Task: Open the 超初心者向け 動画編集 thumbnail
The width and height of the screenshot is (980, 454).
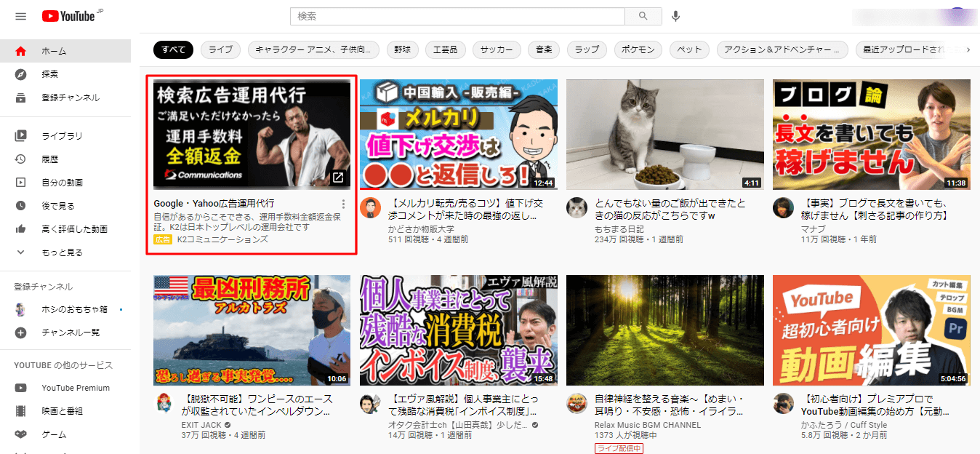Action: tap(872, 330)
